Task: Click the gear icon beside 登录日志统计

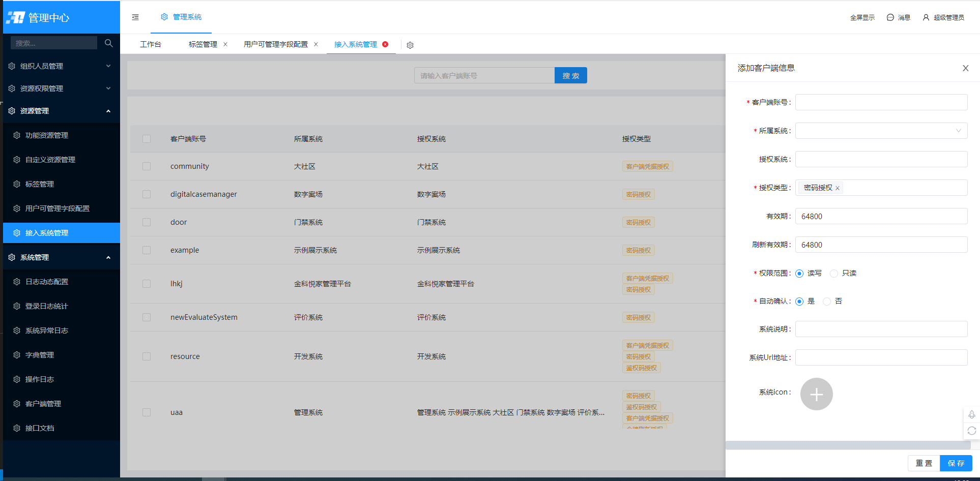Action: [x=17, y=306]
